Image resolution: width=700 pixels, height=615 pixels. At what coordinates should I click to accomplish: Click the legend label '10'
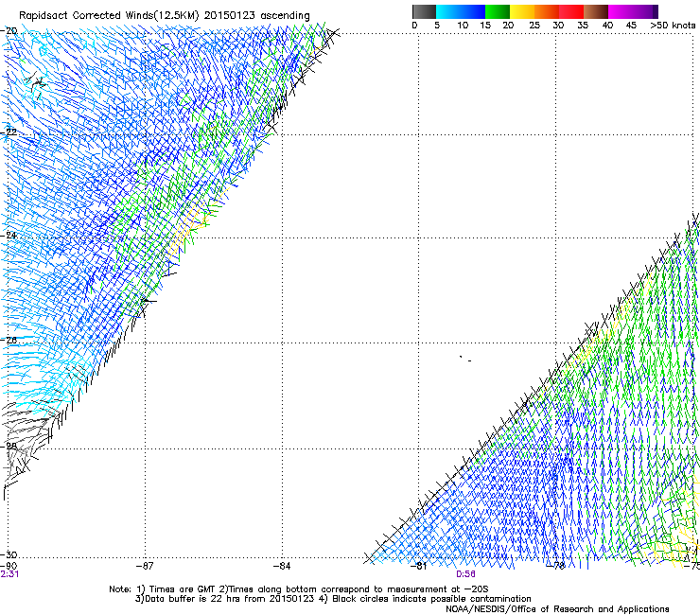coord(463,26)
